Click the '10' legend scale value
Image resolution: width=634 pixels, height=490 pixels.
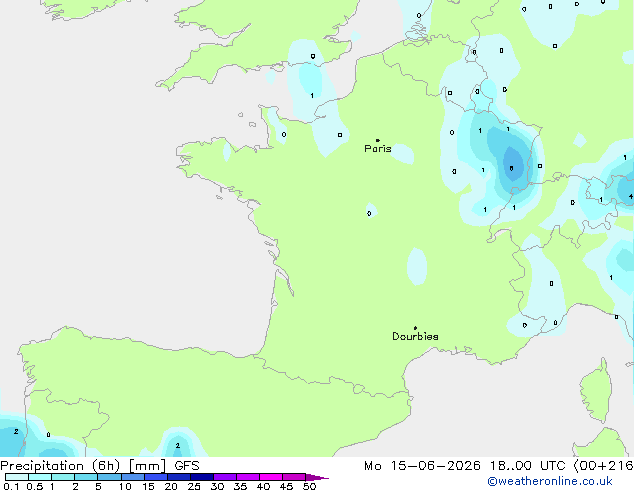click(125, 486)
